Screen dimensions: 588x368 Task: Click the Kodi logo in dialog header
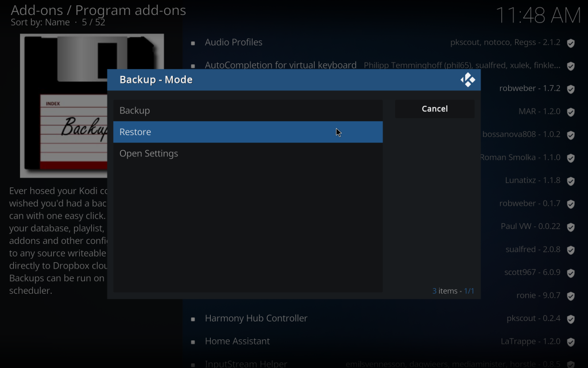[468, 80]
